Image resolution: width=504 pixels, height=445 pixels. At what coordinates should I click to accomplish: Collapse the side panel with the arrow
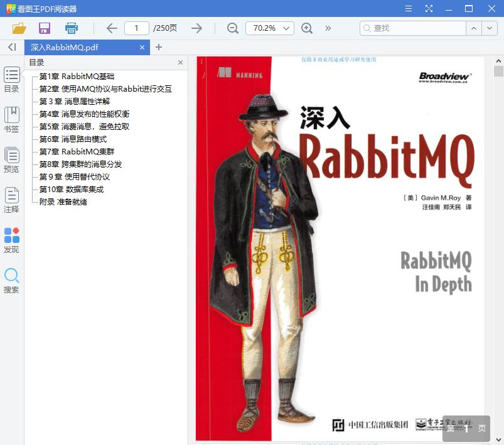click(12, 47)
